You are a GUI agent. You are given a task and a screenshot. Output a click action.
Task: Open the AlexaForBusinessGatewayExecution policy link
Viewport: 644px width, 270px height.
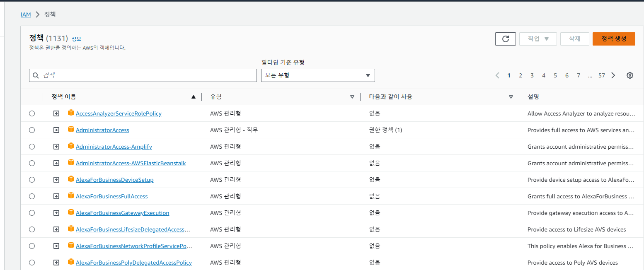click(123, 213)
